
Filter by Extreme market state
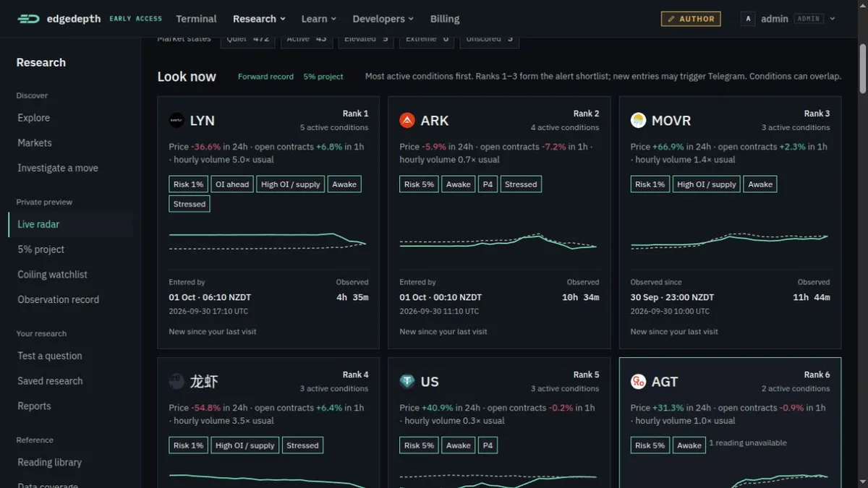click(x=427, y=40)
